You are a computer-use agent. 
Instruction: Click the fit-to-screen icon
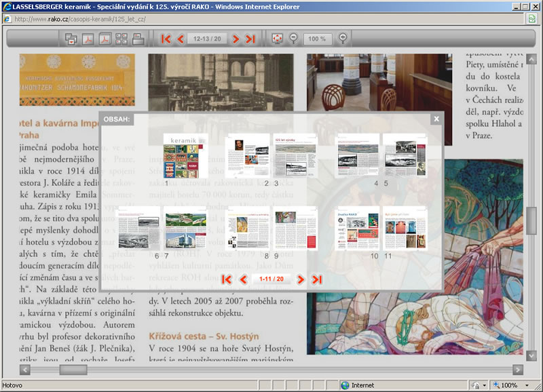[277, 39]
